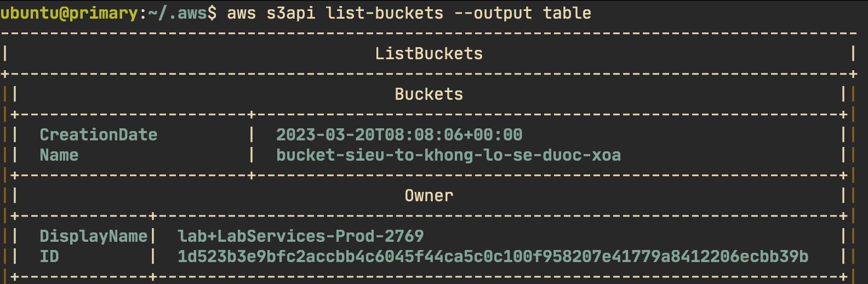The image size is (868, 284).
Task: Click the dollar sign prompt symbol
Action: 212,13
